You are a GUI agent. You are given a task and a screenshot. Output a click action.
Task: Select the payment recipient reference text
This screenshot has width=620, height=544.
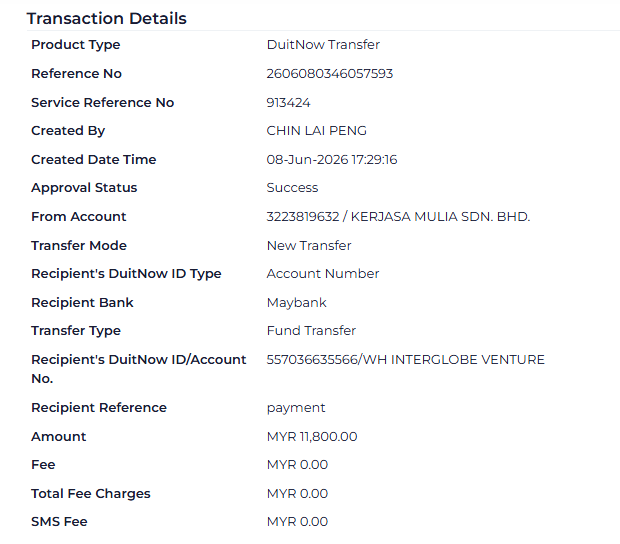click(296, 408)
